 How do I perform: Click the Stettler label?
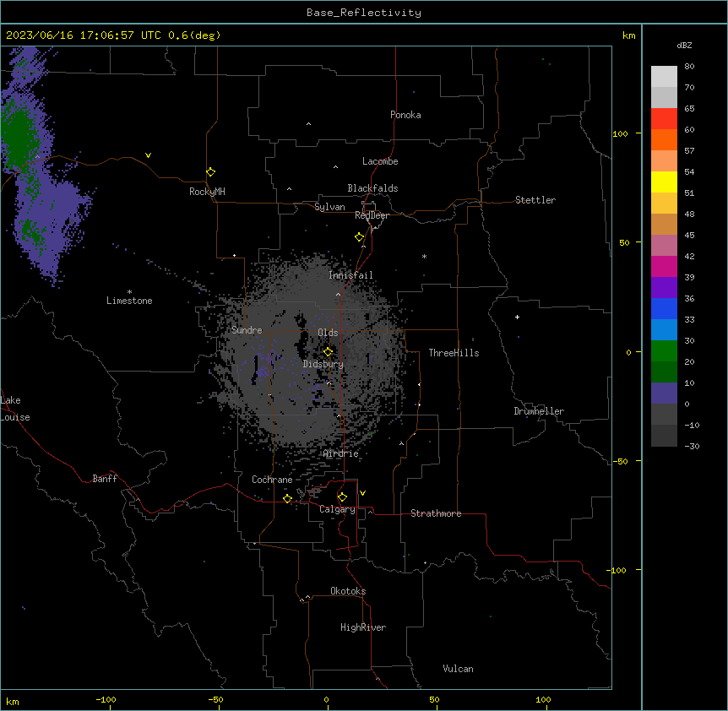(x=535, y=200)
